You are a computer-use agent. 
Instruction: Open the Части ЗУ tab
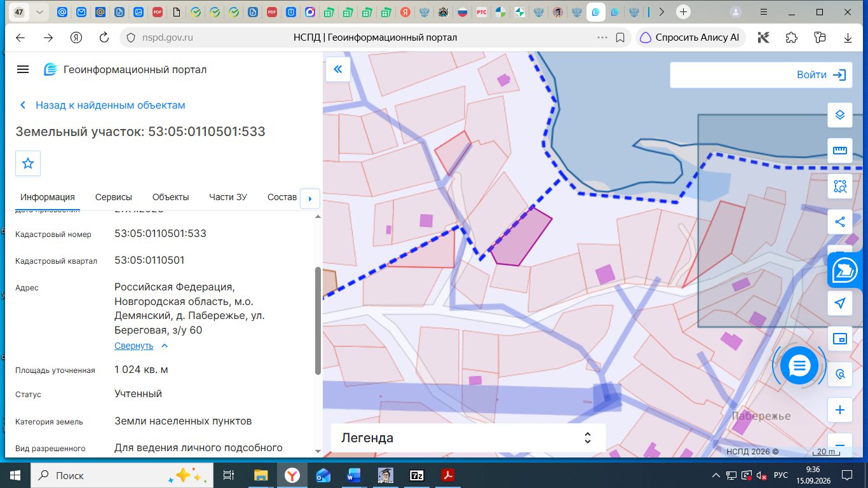point(228,197)
